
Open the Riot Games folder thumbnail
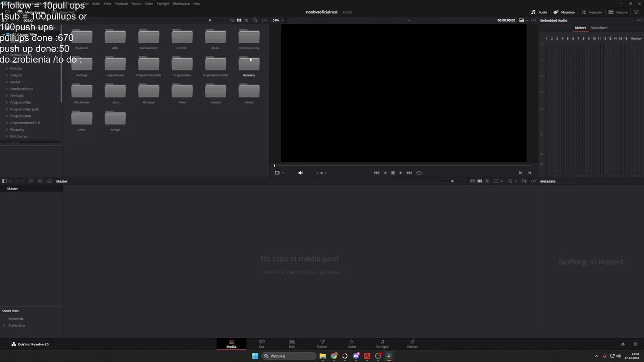82,94
